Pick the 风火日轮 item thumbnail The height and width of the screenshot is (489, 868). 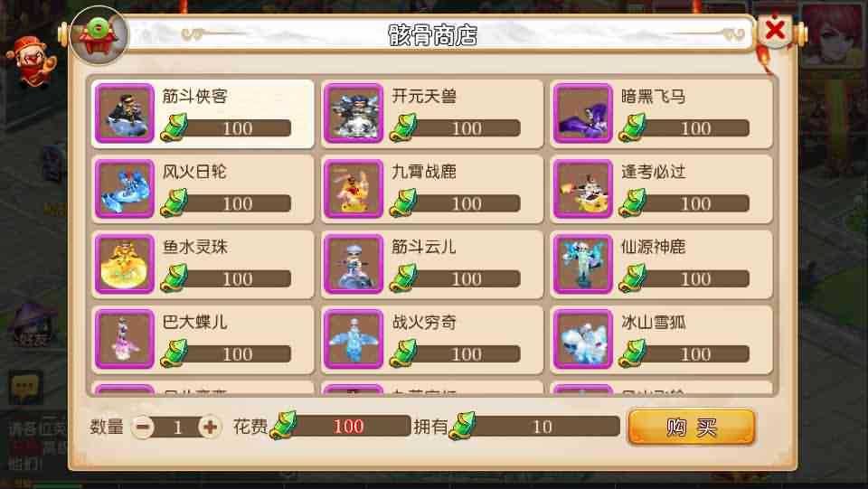click(125, 189)
